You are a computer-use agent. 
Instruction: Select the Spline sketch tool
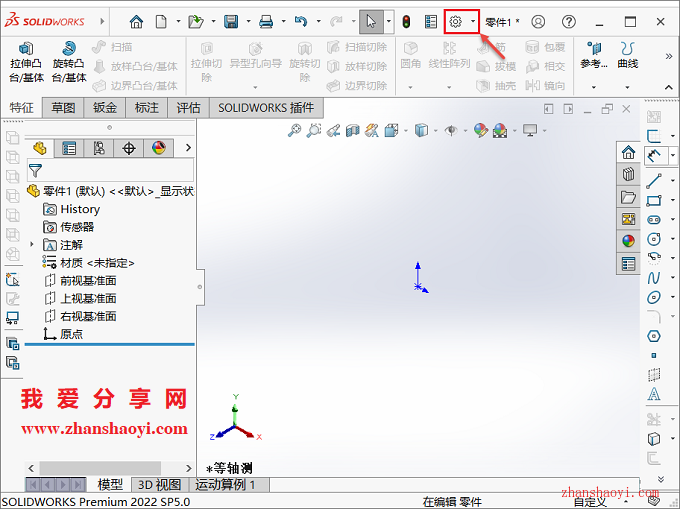[654, 277]
